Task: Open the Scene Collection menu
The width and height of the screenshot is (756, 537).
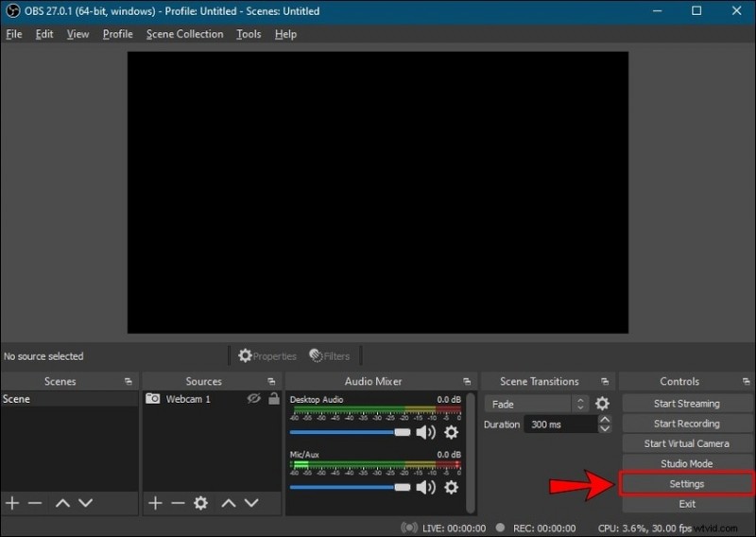Action: click(184, 34)
